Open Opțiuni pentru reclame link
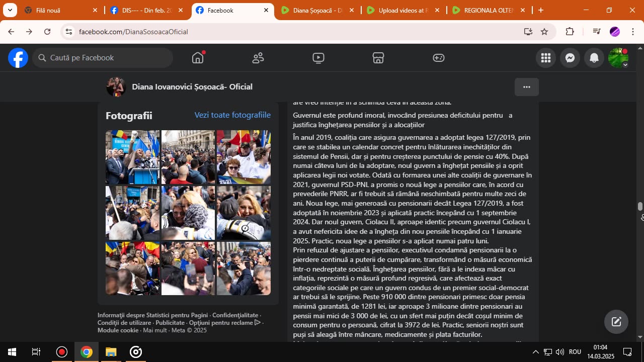 (x=225, y=323)
